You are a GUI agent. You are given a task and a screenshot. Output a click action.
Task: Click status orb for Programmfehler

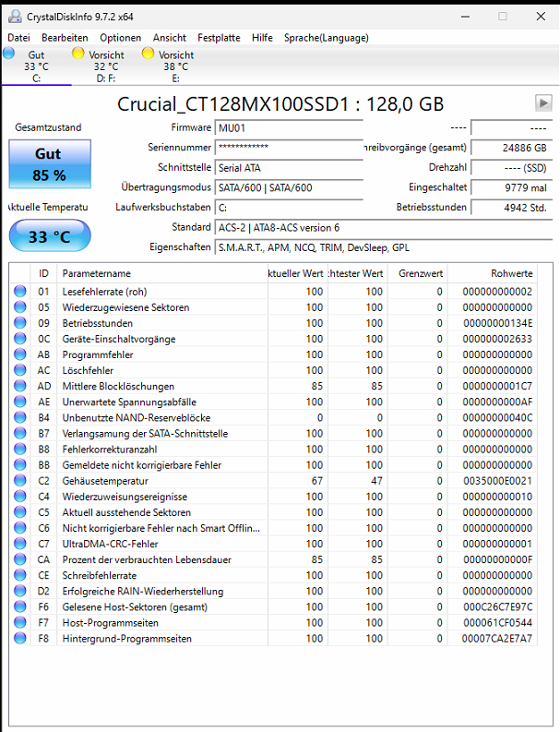(x=20, y=354)
